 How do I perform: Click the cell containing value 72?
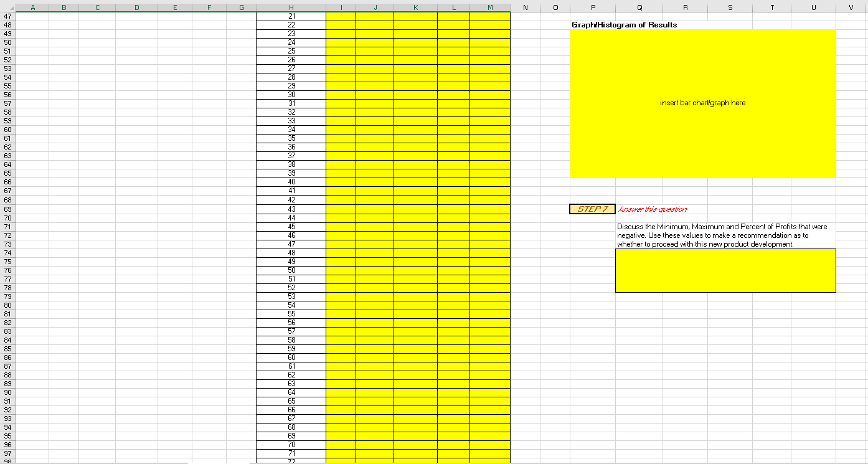click(x=291, y=461)
